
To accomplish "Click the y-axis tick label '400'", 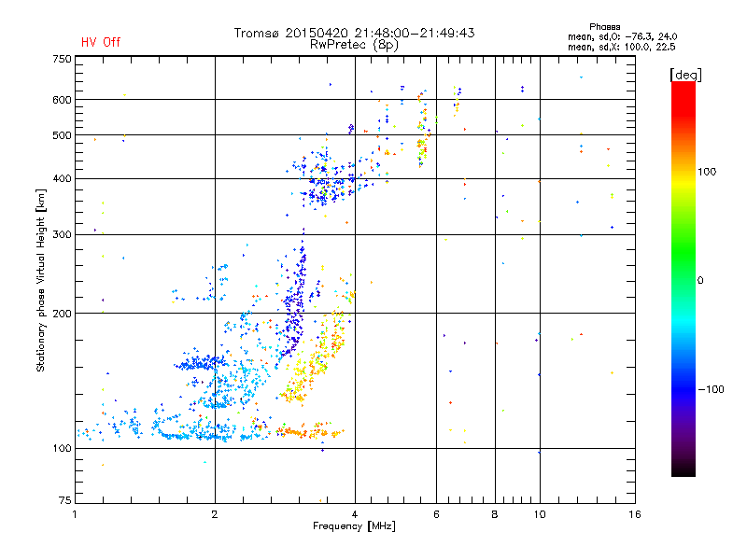I will pyautogui.click(x=63, y=179).
